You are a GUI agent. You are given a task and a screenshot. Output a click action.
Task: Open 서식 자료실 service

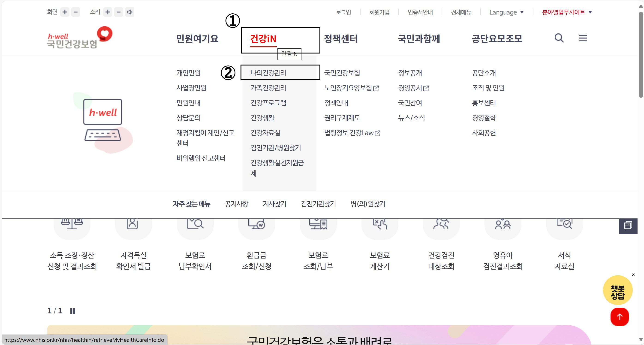pyautogui.click(x=565, y=245)
